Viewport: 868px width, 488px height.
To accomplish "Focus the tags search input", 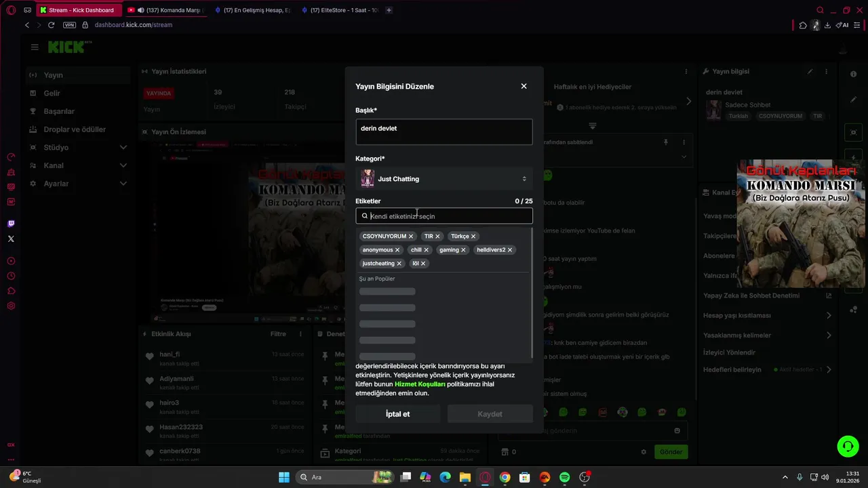I will point(444,216).
